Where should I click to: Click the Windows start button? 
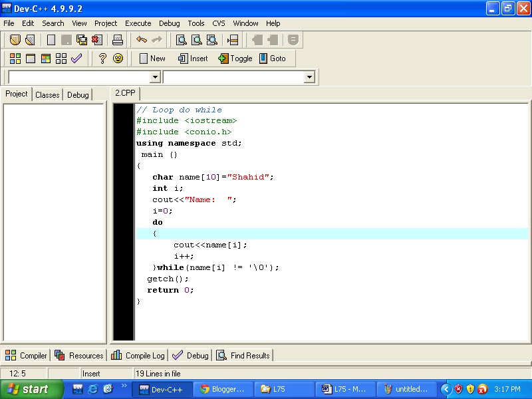[x=31, y=389]
